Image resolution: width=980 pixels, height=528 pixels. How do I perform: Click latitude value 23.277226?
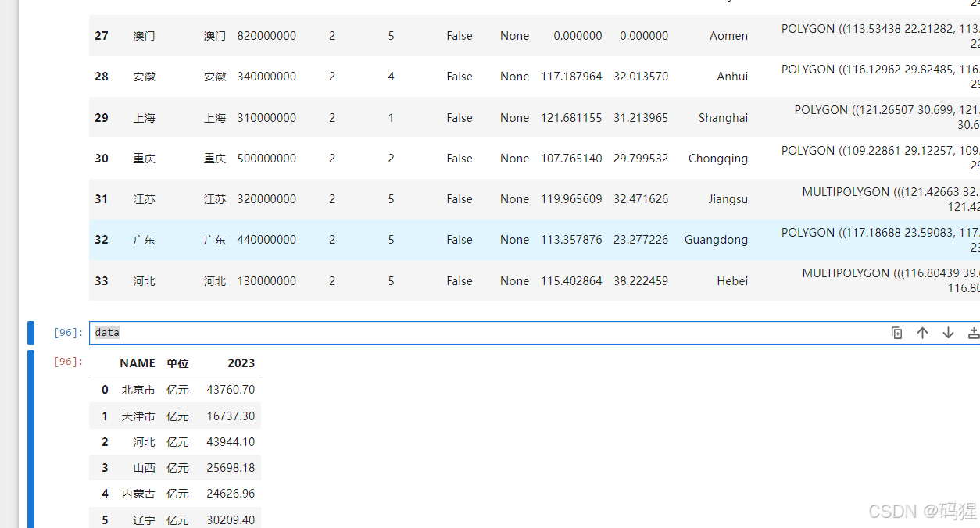click(641, 240)
